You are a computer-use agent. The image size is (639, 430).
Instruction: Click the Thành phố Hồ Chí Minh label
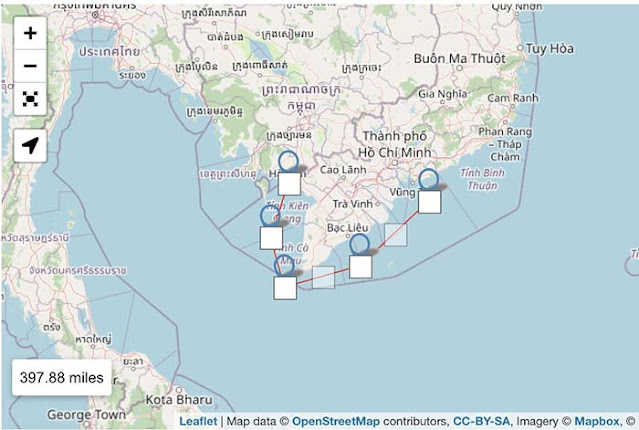pyautogui.click(x=394, y=144)
